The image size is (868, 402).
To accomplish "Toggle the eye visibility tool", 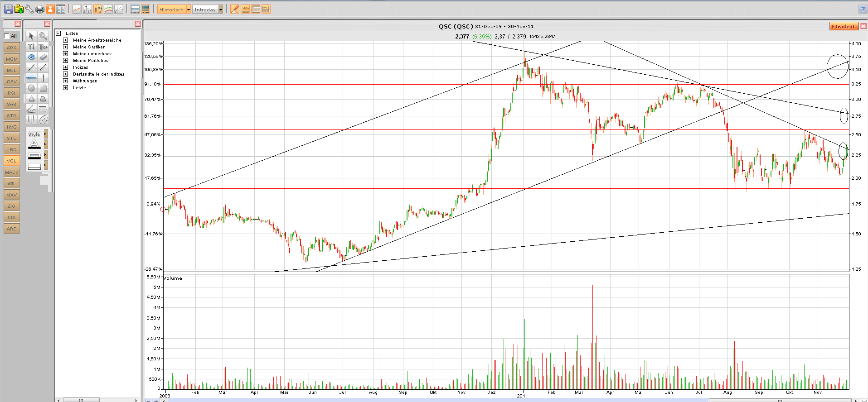I will 31,57.
